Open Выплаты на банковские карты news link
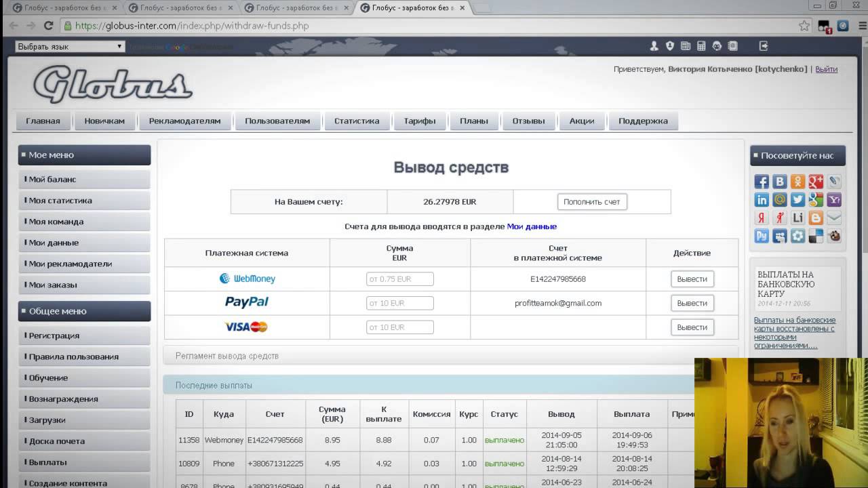 coord(795,333)
